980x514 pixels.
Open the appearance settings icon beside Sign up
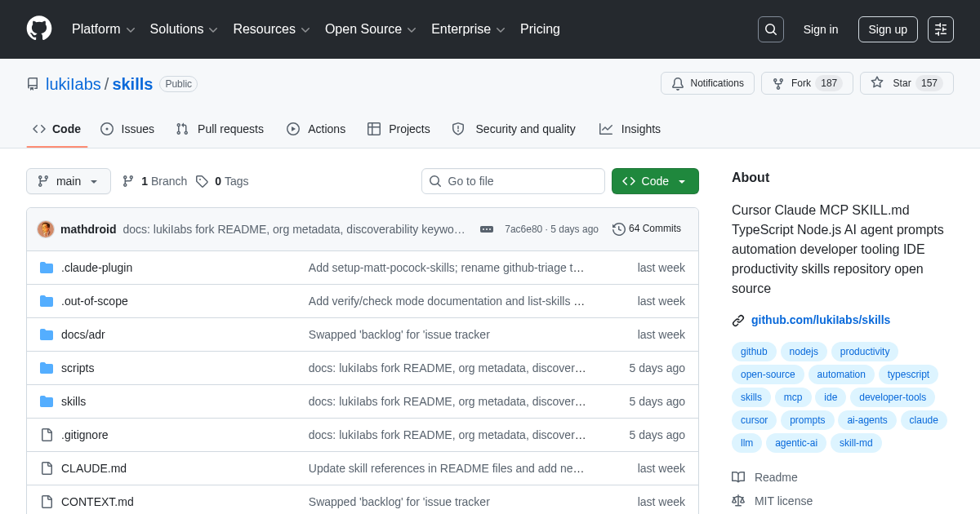click(x=941, y=29)
